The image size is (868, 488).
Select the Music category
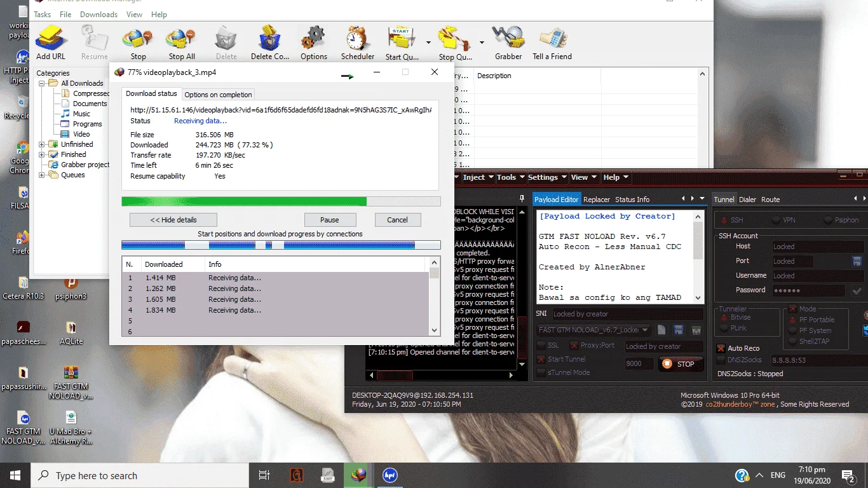[81, 114]
